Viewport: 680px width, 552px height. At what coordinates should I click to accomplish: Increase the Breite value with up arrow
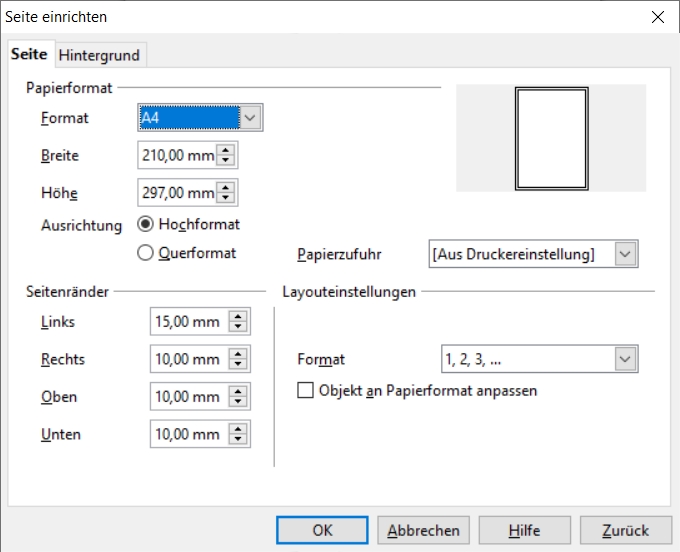226,151
